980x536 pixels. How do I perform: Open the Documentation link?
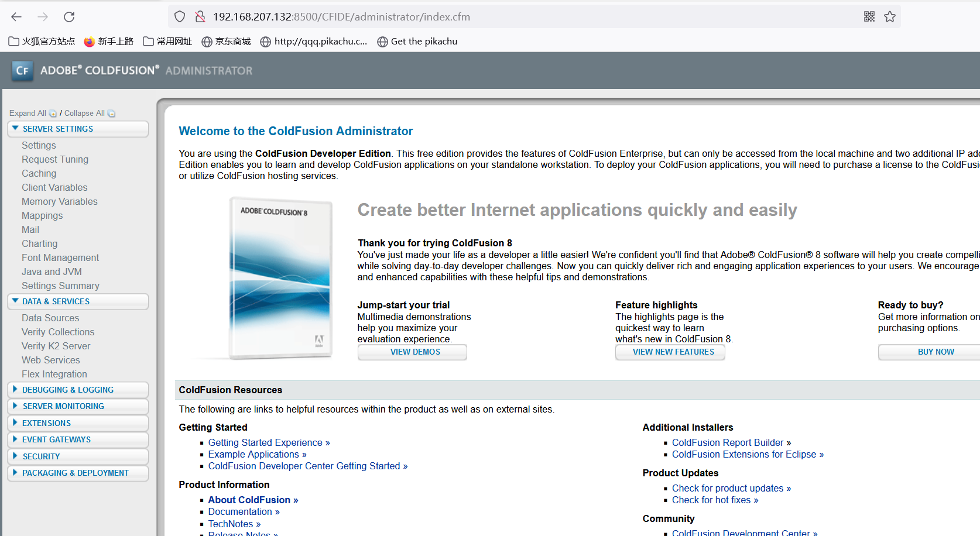tap(244, 512)
